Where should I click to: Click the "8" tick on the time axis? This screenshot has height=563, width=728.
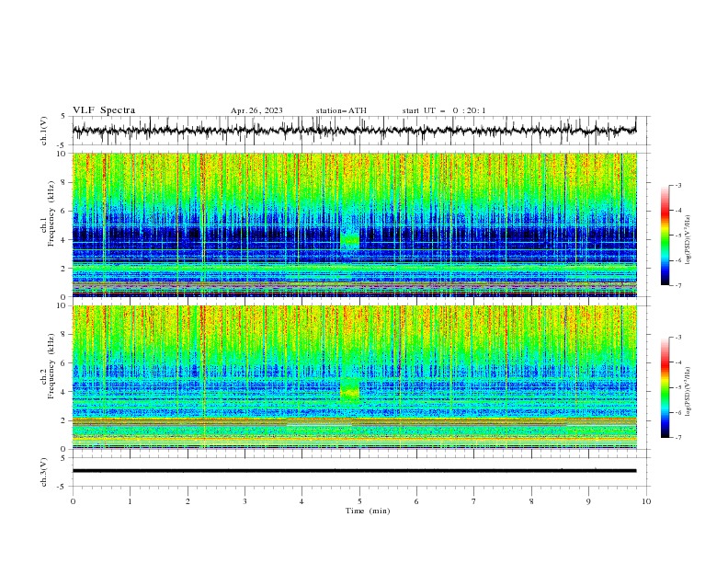pyautogui.click(x=531, y=501)
